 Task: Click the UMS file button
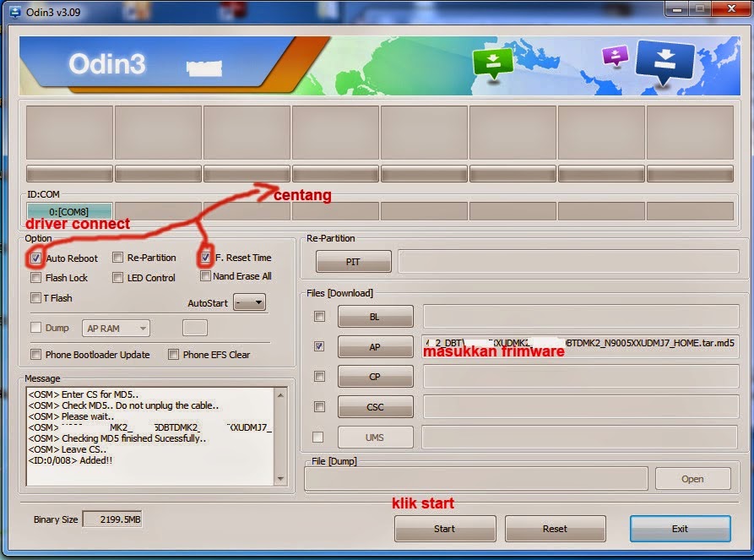tap(376, 437)
